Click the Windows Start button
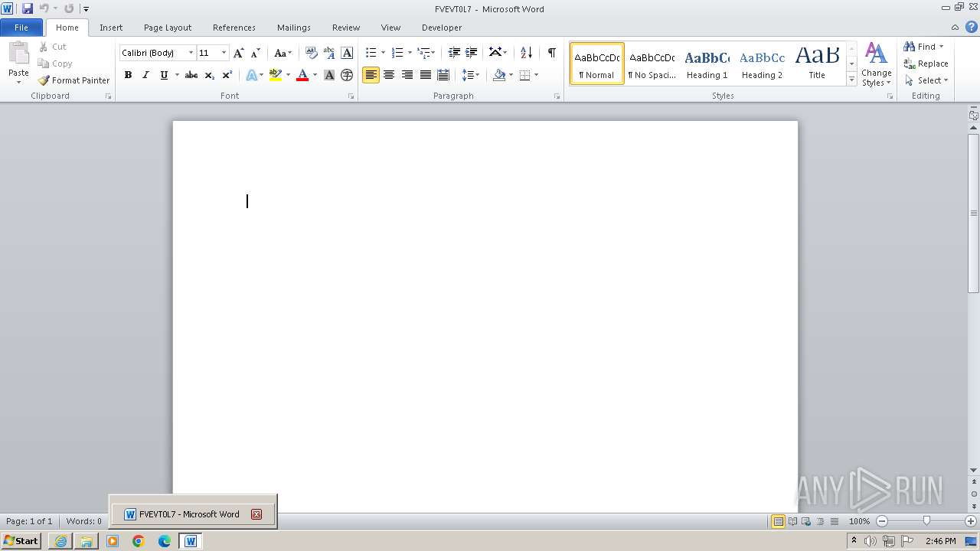This screenshot has width=980, height=551. [21, 541]
